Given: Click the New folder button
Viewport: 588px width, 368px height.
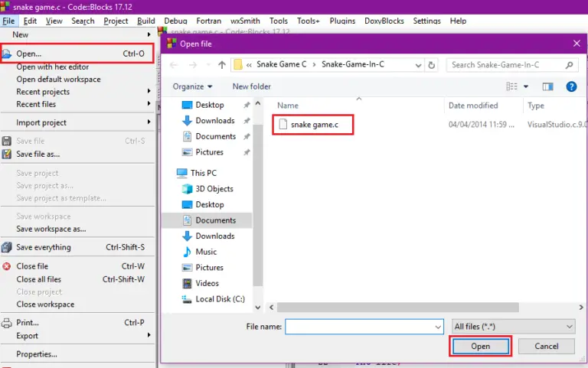Looking at the screenshot, I should pyautogui.click(x=251, y=86).
